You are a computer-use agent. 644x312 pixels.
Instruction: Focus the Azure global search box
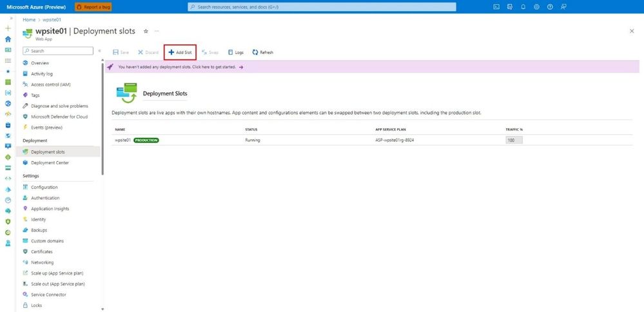coord(322,7)
